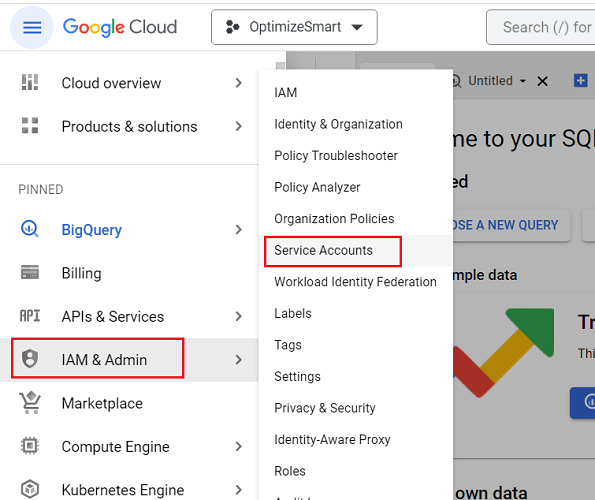Open Policy Troubleshooter
This screenshot has height=500, width=595.
[x=356, y=156]
